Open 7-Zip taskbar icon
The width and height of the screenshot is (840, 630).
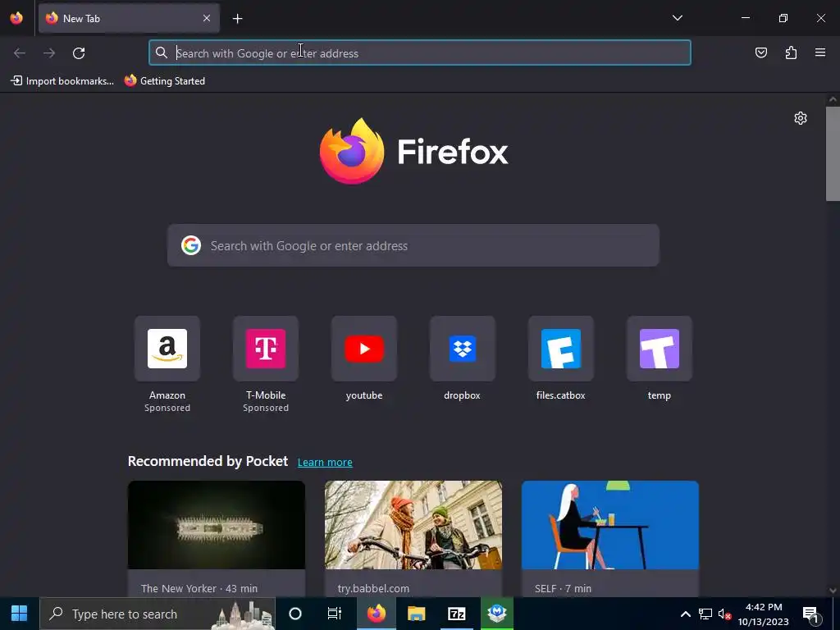tap(456, 614)
